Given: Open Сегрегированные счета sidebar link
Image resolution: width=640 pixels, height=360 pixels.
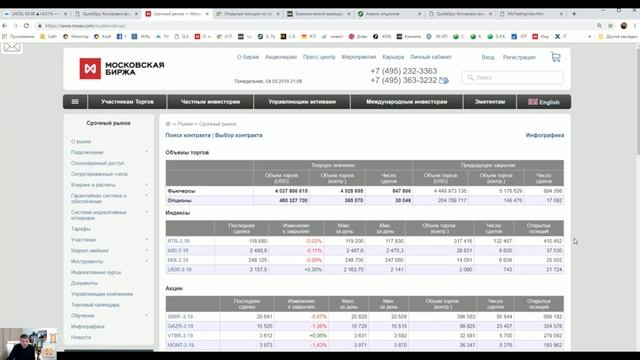Looking at the screenshot, I should coord(99,174).
